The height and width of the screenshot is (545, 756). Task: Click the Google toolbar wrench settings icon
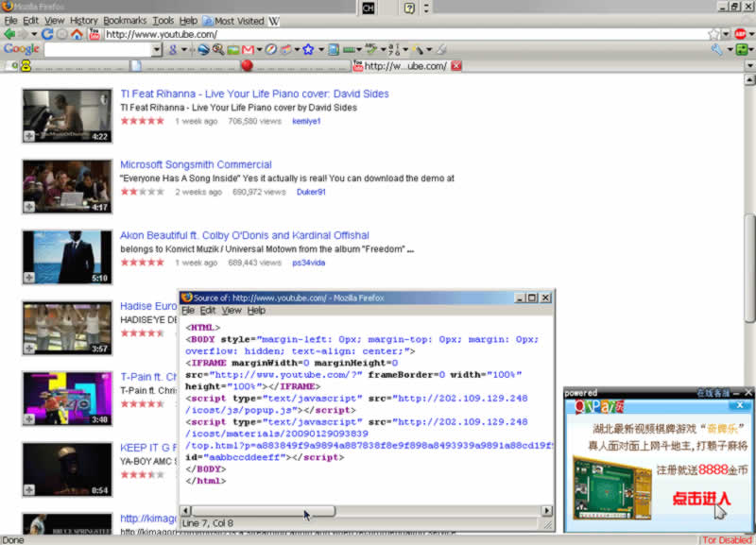point(718,49)
